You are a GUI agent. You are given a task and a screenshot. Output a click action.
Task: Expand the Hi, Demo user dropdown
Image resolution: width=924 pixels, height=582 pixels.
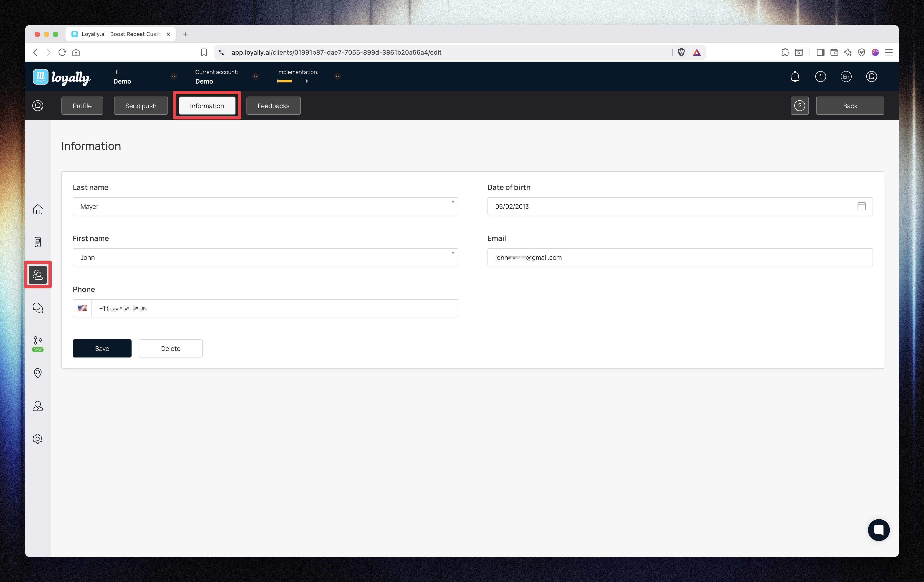[173, 77]
